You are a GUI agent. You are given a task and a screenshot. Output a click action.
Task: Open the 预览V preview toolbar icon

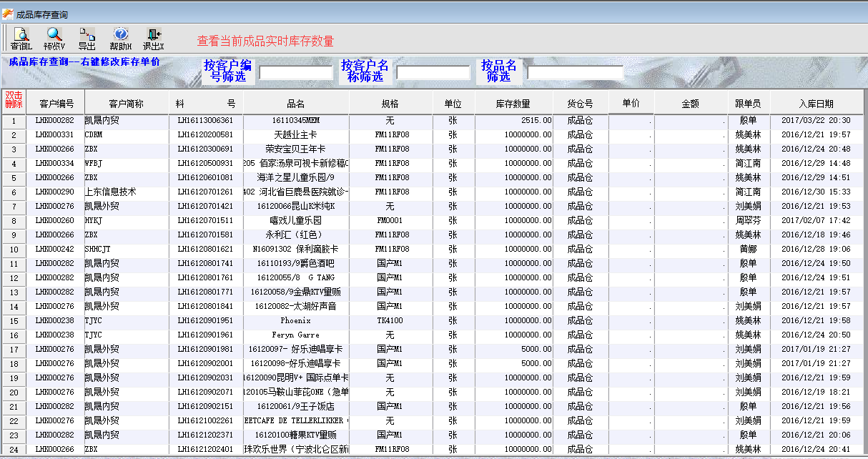pyautogui.click(x=54, y=39)
